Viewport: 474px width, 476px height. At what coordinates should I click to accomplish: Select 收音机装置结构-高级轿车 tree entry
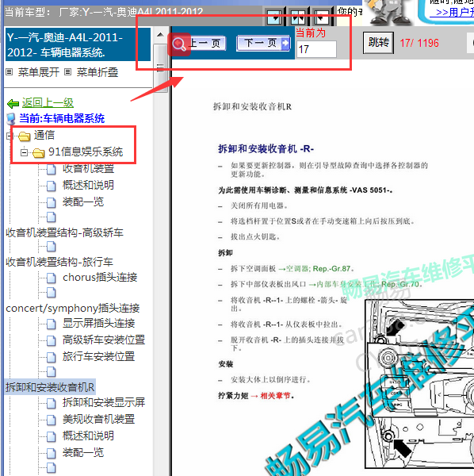point(64,232)
